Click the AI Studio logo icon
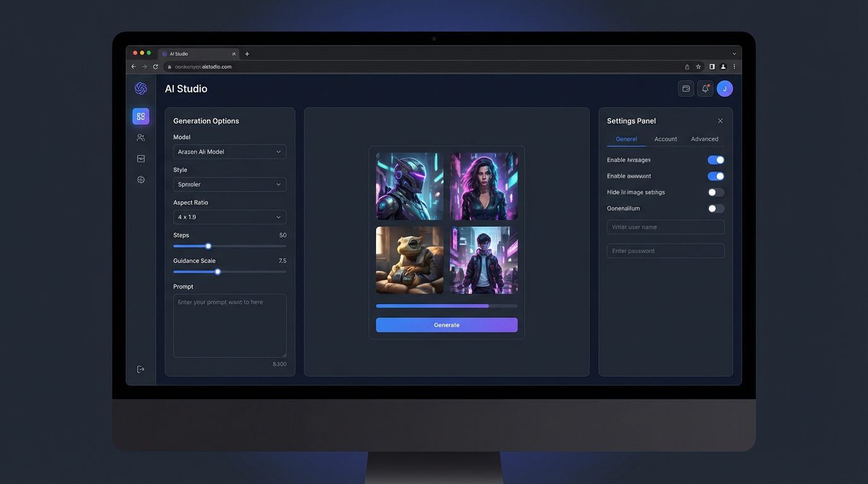This screenshot has height=484, width=868. click(x=140, y=88)
